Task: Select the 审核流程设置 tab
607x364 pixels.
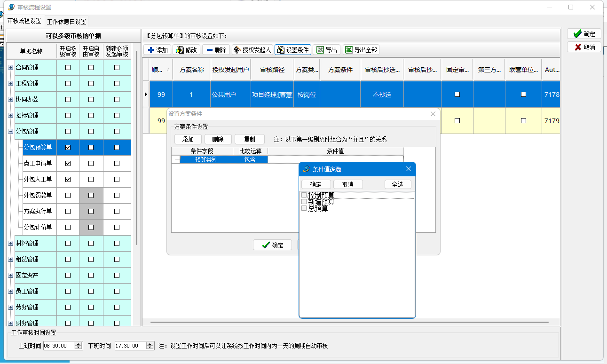Action: [24, 21]
